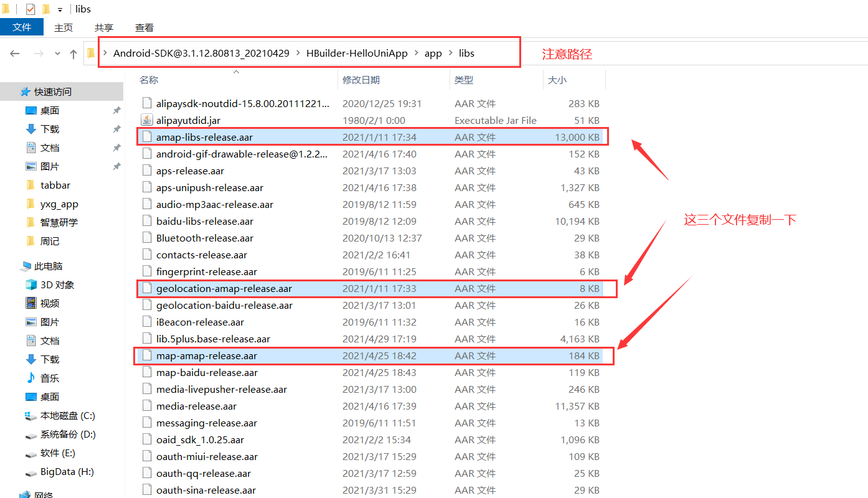
Task: Click the Back navigation arrow
Action: tap(15, 54)
